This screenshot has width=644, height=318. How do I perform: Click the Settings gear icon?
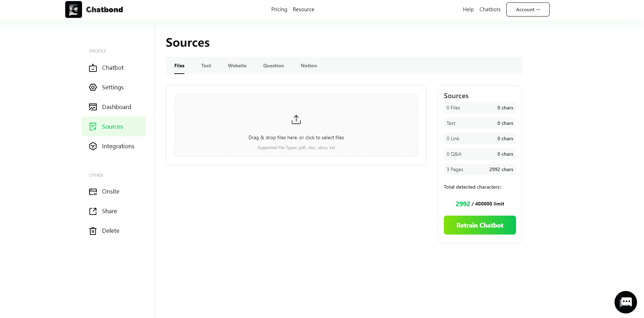93,87
